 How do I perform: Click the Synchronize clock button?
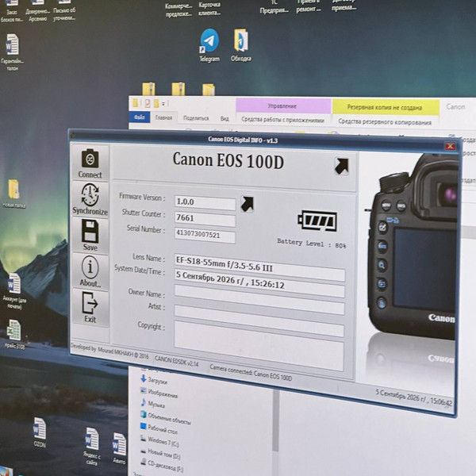point(90,199)
